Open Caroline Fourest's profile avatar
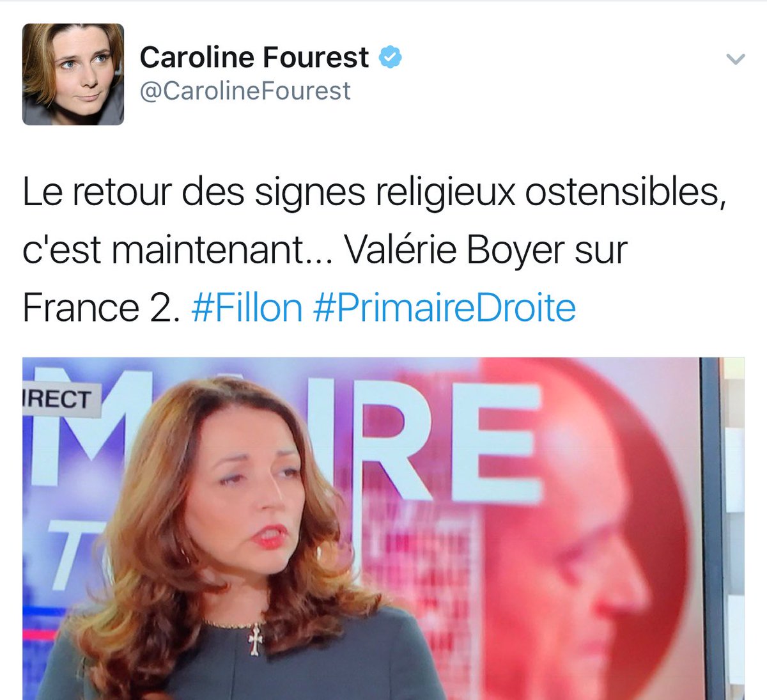This screenshot has width=767, height=700. pyautogui.click(x=73, y=74)
